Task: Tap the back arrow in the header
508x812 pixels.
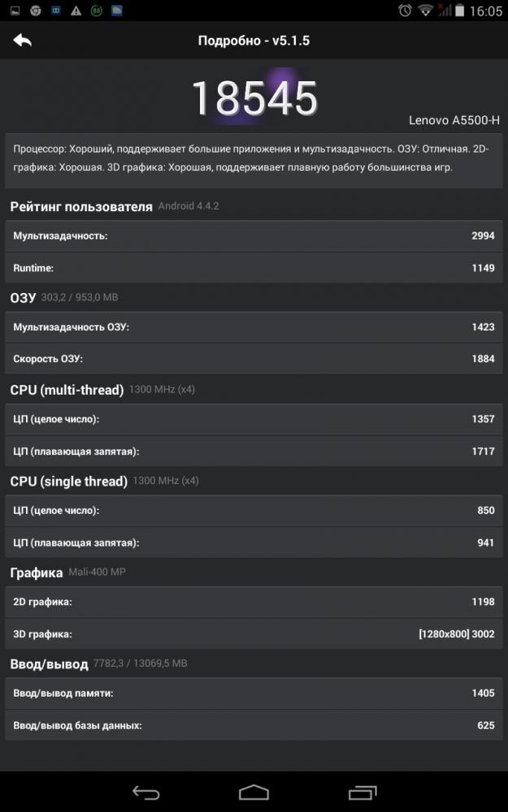Action: click(22, 41)
